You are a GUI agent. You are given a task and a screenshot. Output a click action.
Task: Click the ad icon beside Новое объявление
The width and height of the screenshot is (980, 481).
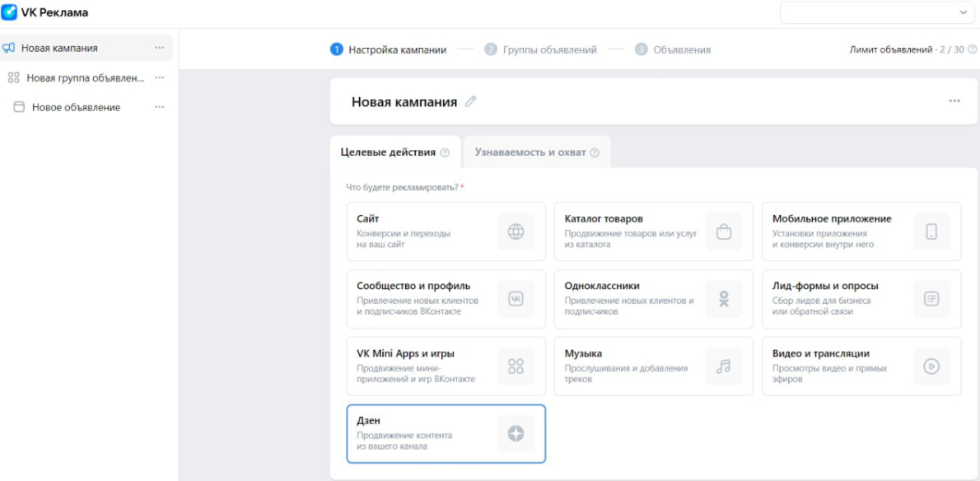pos(20,107)
